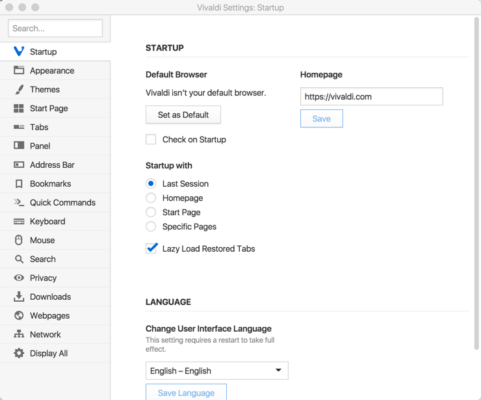Viewport: 481px width, 400px height.
Task: Click the Vivaldi logo icon beside Startup
Action: (x=19, y=51)
